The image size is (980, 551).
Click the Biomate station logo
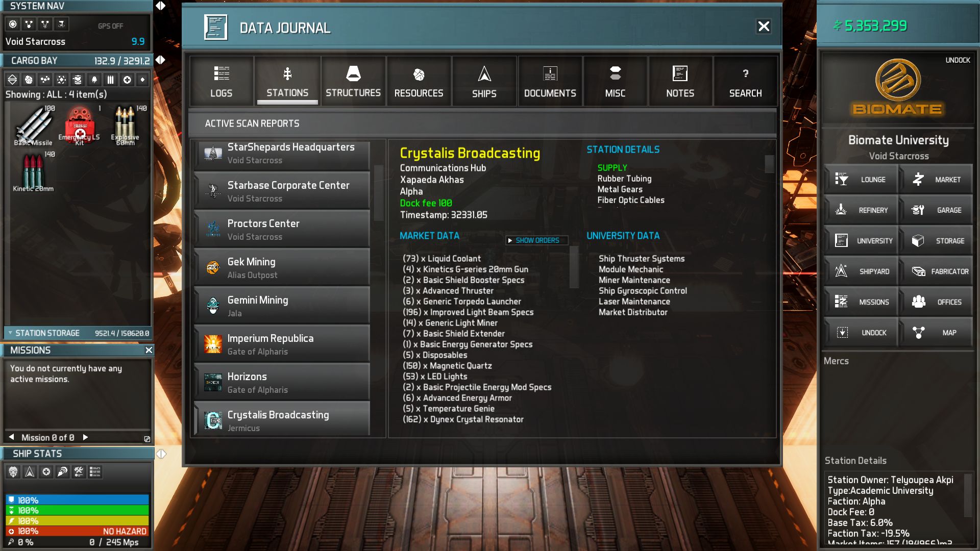898,87
